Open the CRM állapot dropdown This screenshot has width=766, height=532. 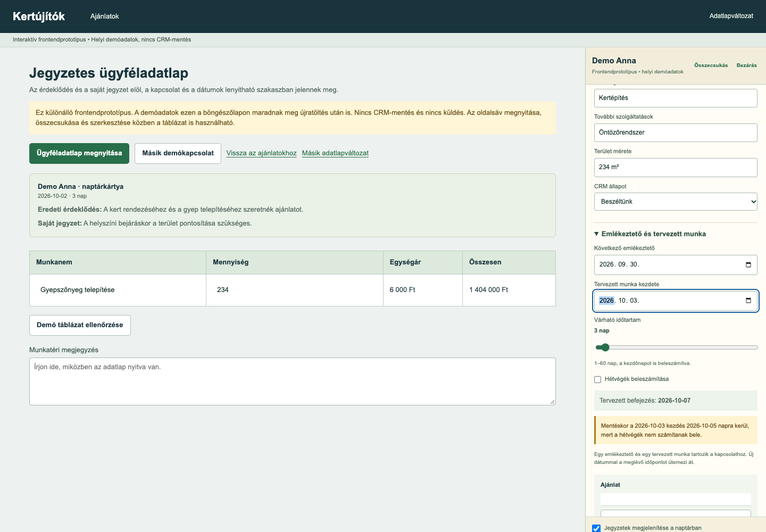pos(676,202)
